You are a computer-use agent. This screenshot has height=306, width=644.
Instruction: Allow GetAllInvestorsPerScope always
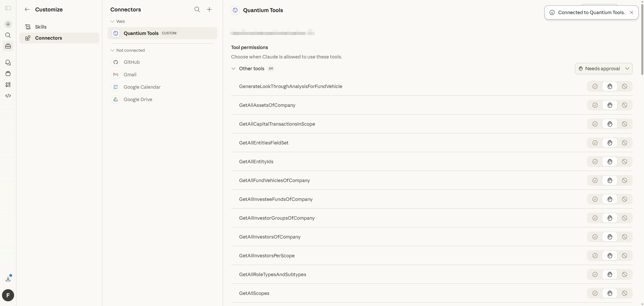[x=595, y=256]
